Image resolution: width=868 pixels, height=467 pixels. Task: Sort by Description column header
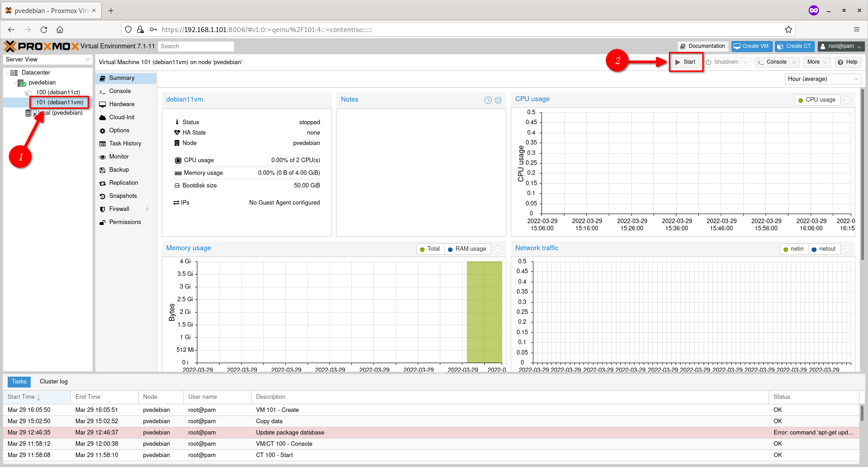click(x=510, y=397)
